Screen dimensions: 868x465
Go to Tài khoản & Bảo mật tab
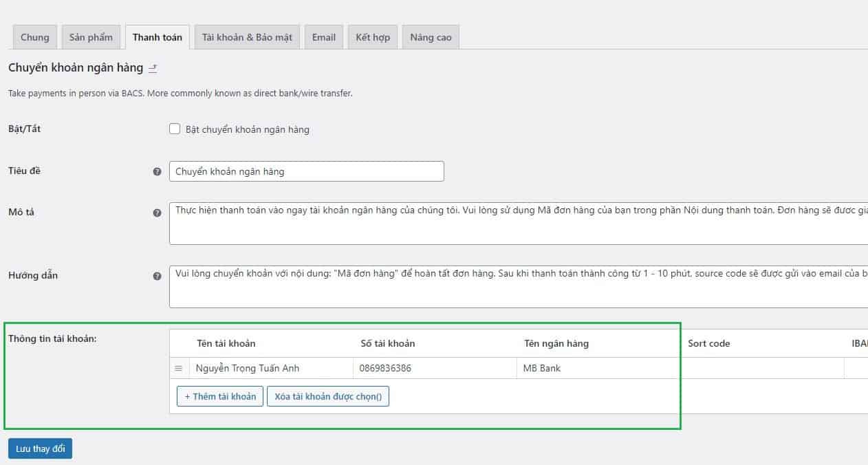[247, 37]
